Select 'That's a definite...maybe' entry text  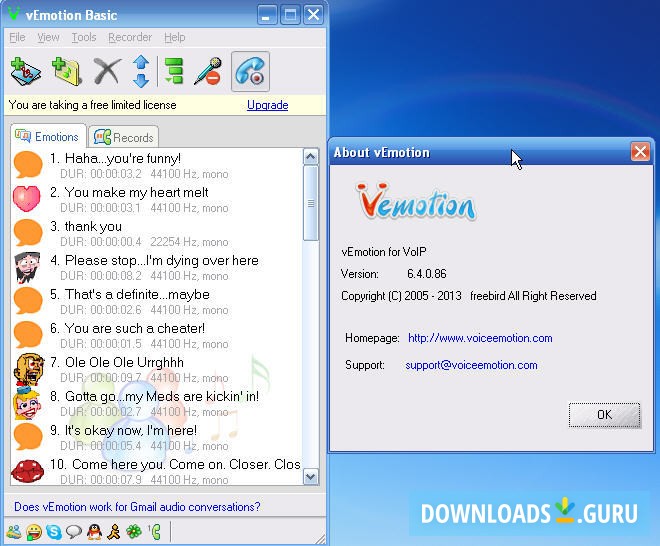tap(137, 294)
